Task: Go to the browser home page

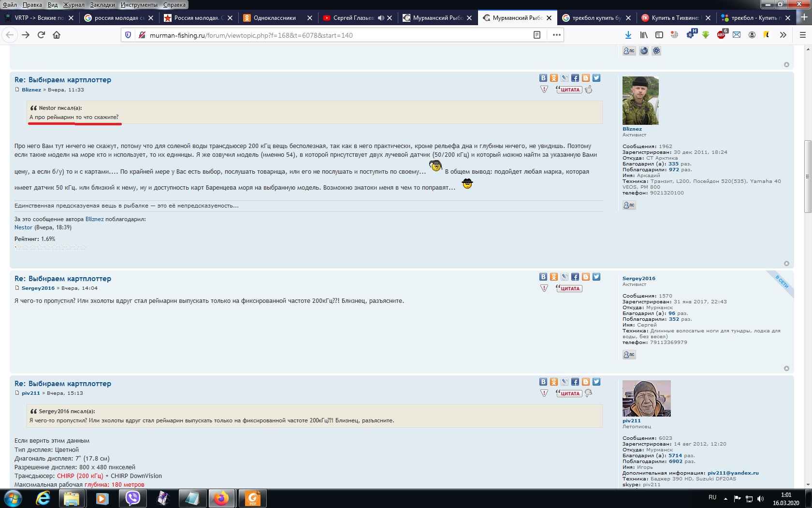Action: (57, 35)
